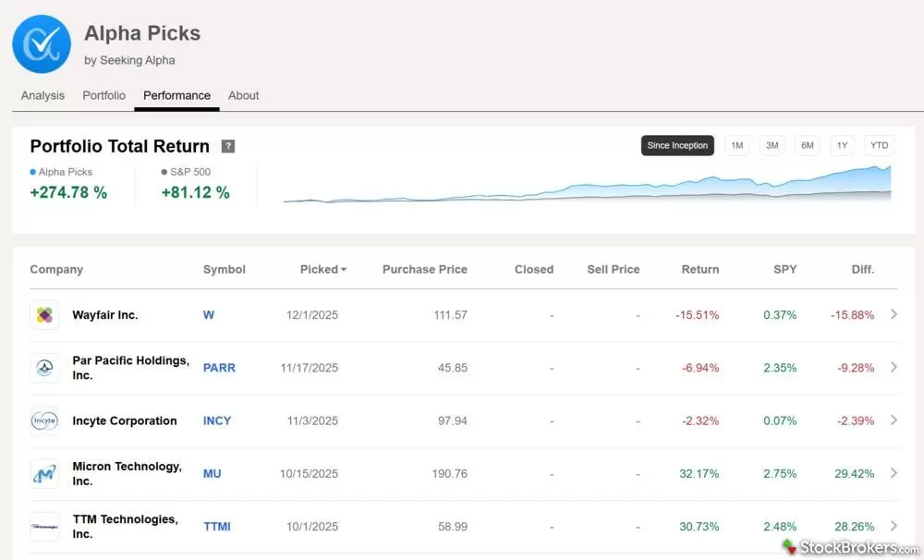The image size is (924, 560).
Task: Click the portfolio return performance chart
Action: pos(587,187)
